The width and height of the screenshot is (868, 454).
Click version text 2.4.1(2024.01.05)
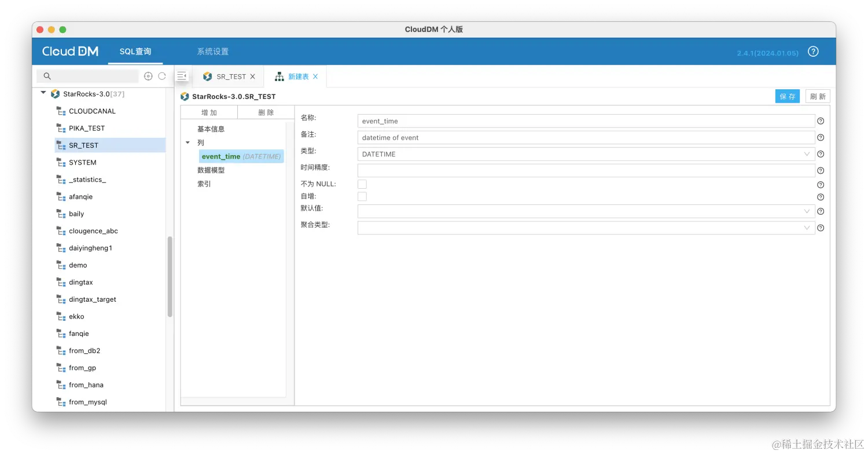tap(767, 53)
